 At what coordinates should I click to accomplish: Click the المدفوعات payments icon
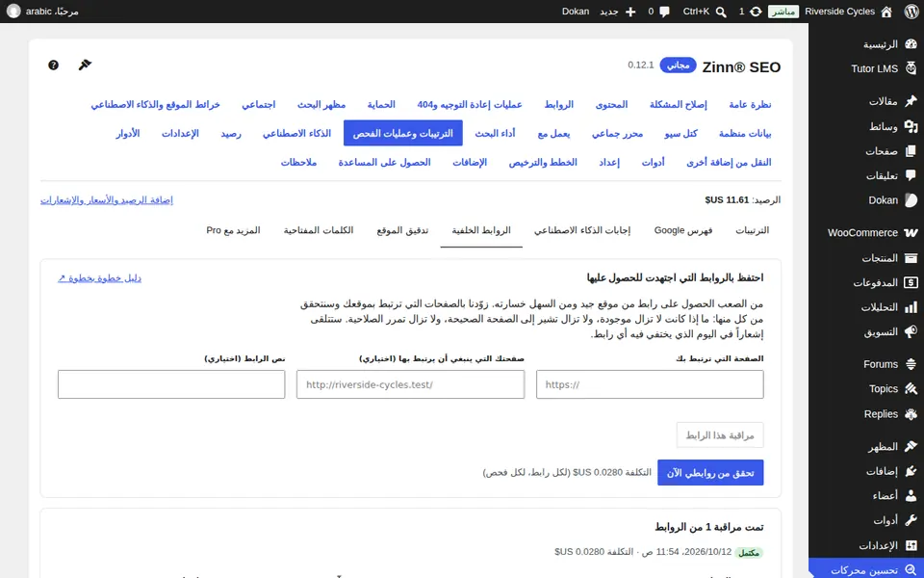[911, 282]
